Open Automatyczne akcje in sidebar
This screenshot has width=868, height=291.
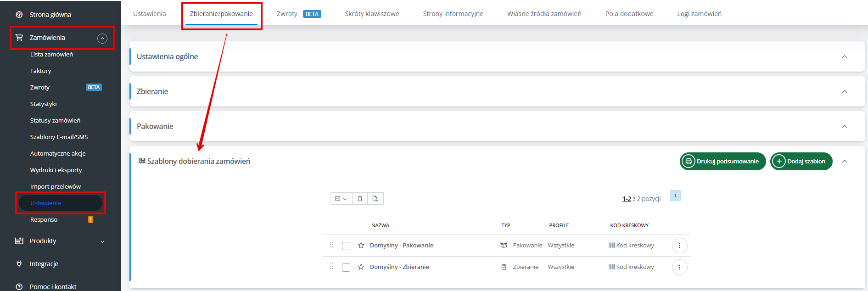pyautogui.click(x=58, y=153)
